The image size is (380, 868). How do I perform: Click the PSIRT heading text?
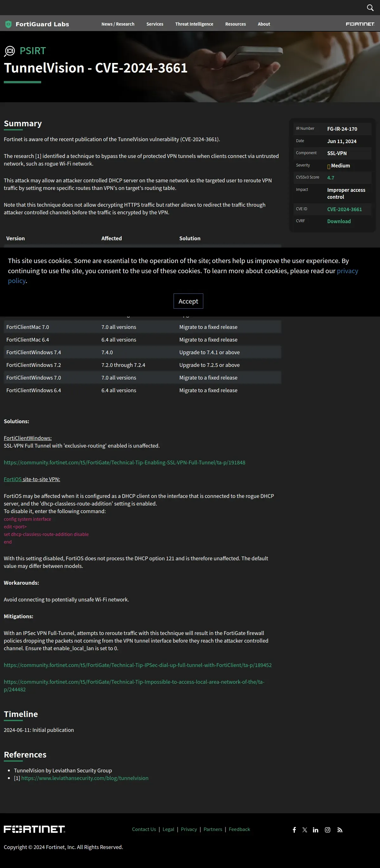[33, 51]
